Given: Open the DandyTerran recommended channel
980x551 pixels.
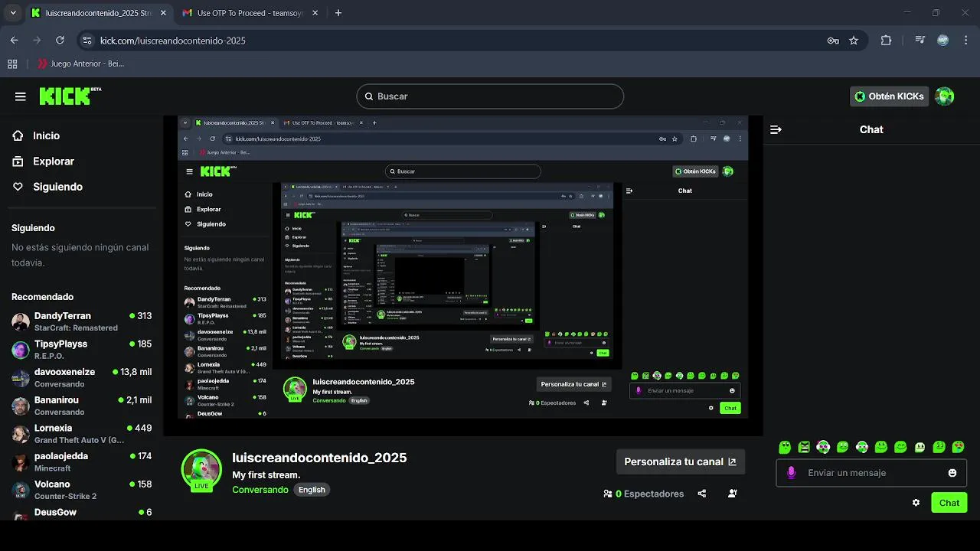Looking at the screenshot, I should click(81, 321).
